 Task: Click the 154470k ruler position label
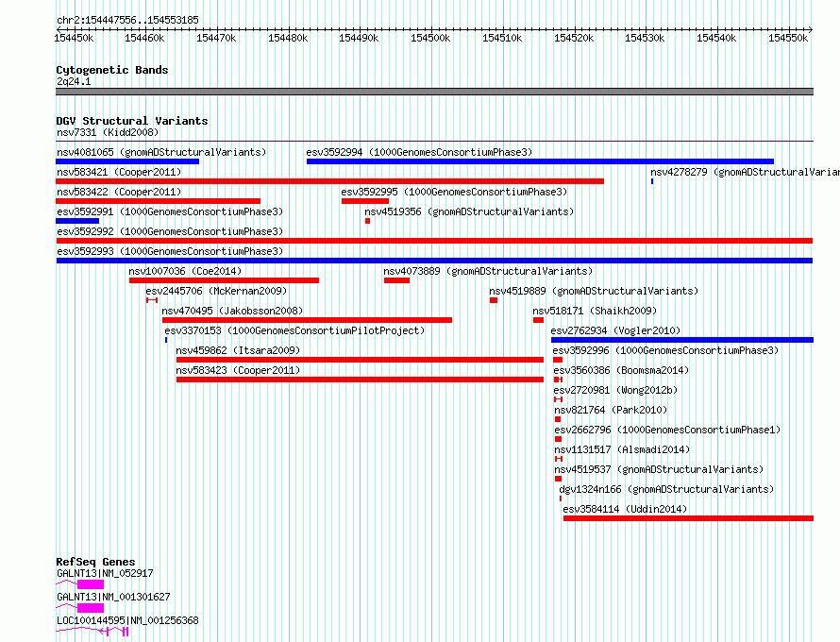216,38
